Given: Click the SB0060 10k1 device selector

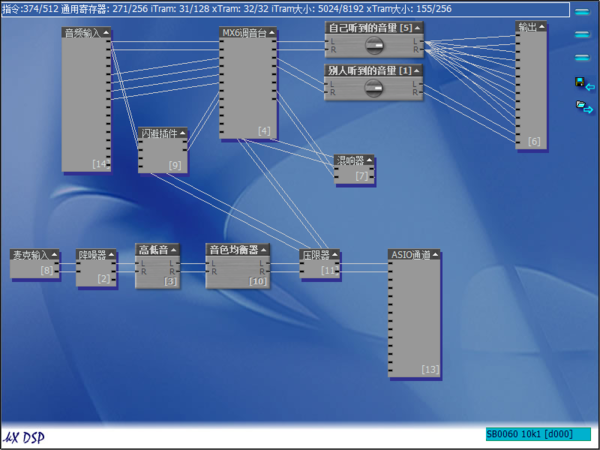Looking at the screenshot, I should coord(536,435).
